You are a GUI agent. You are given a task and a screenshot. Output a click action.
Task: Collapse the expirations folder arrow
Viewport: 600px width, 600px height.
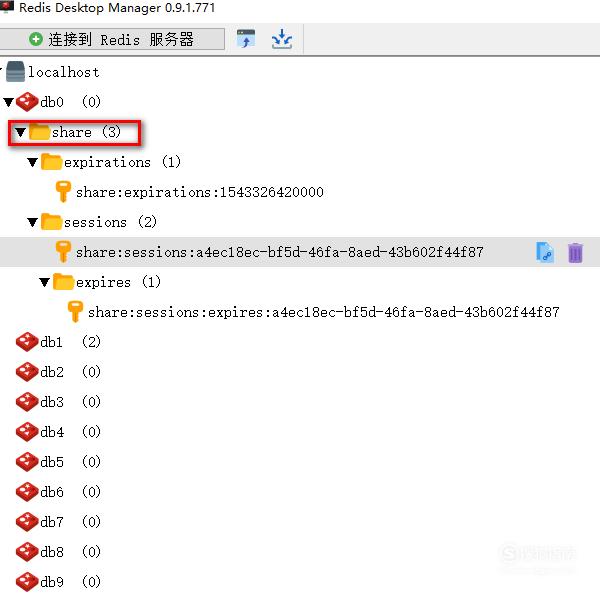33,162
